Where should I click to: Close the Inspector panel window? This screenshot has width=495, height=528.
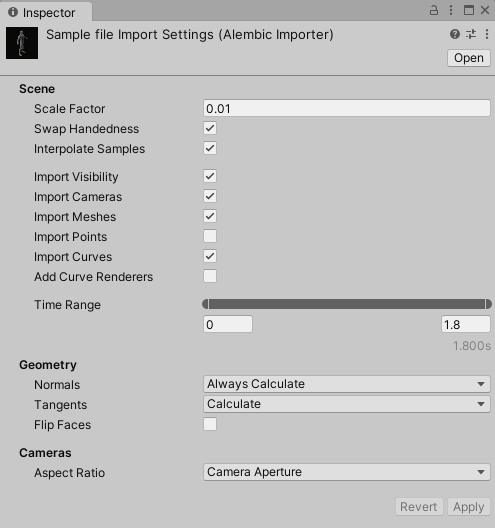pos(485,10)
